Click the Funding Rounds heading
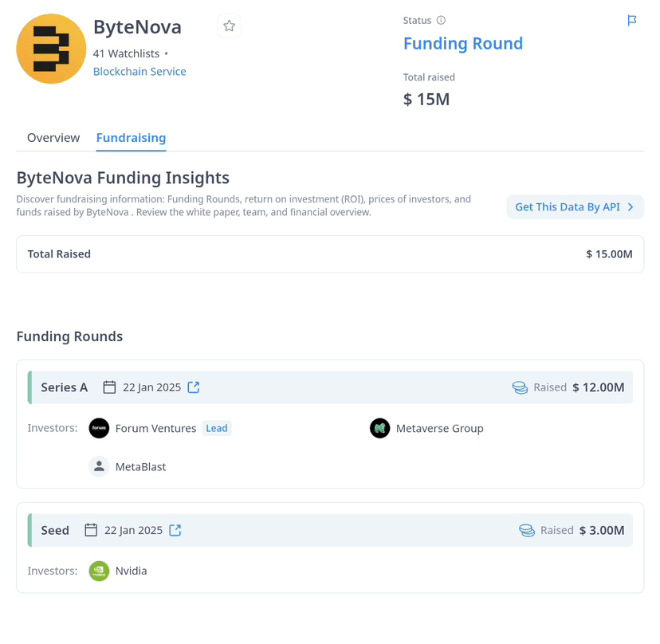Image resolution: width=660 pixels, height=644 pixels. point(69,336)
